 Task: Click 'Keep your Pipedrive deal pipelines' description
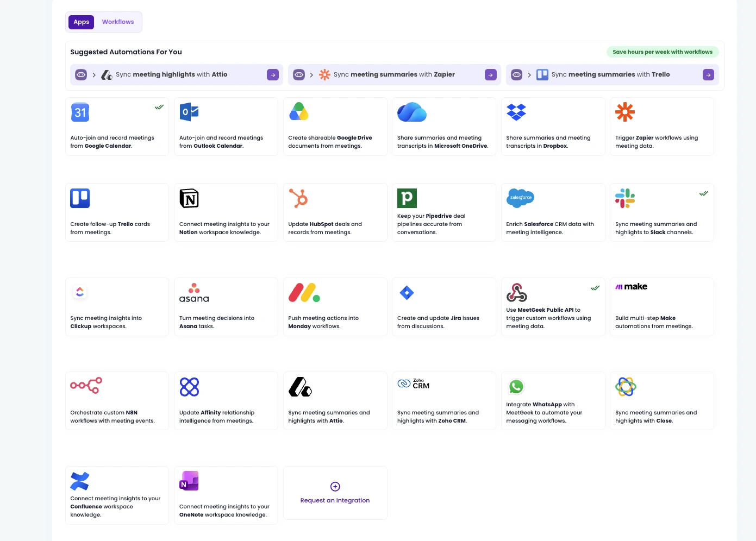(x=432, y=224)
